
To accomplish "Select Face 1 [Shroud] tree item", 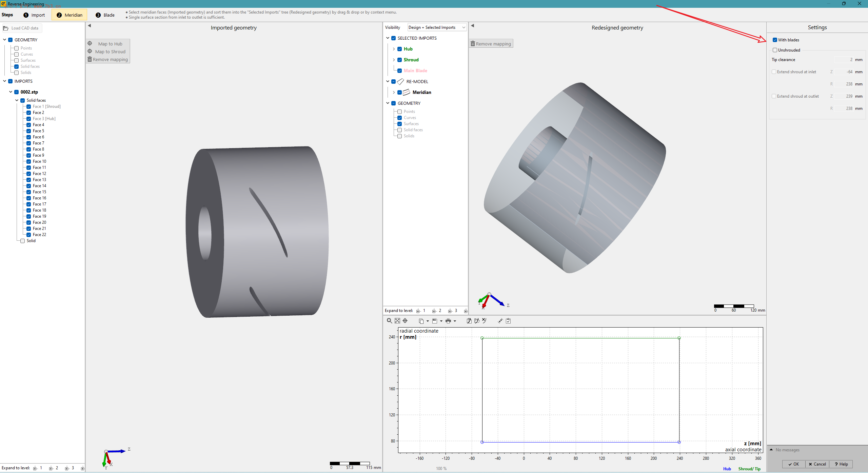I will pyautogui.click(x=47, y=106).
